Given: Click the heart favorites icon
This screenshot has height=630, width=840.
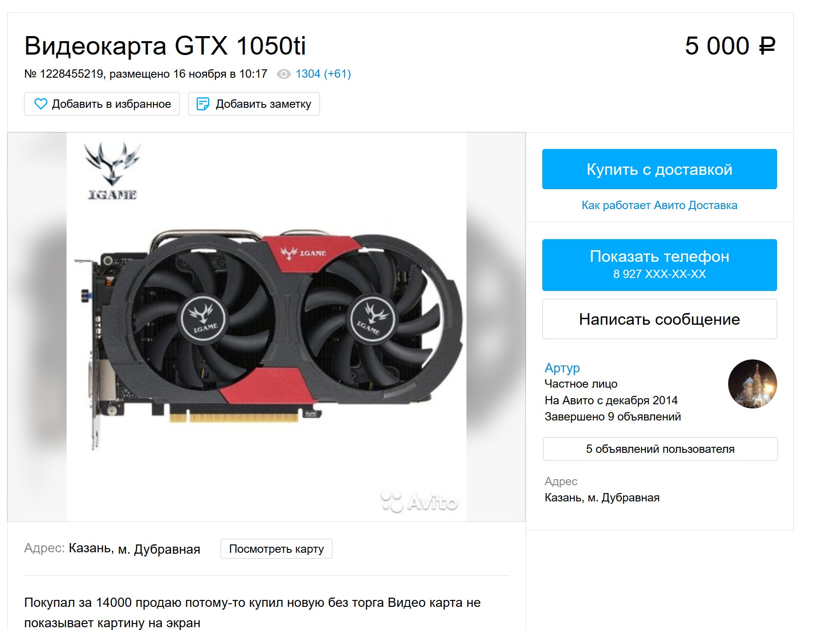Looking at the screenshot, I should coord(41,104).
